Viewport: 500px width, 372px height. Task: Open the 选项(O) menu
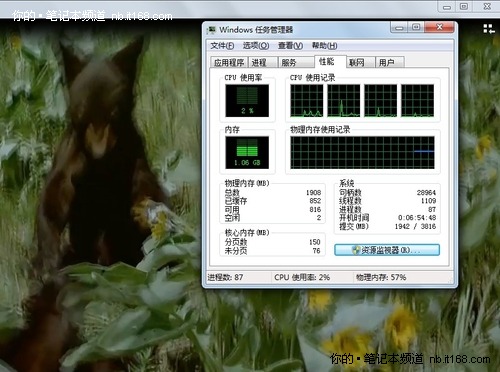coord(256,46)
